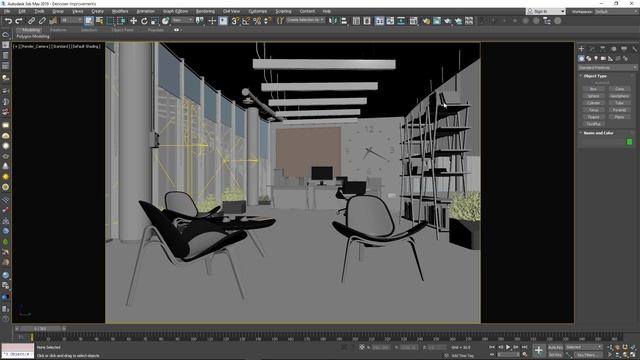Image resolution: width=640 pixels, height=360 pixels.
Task: Toggle Angle Snap
Action: [246, 21]
